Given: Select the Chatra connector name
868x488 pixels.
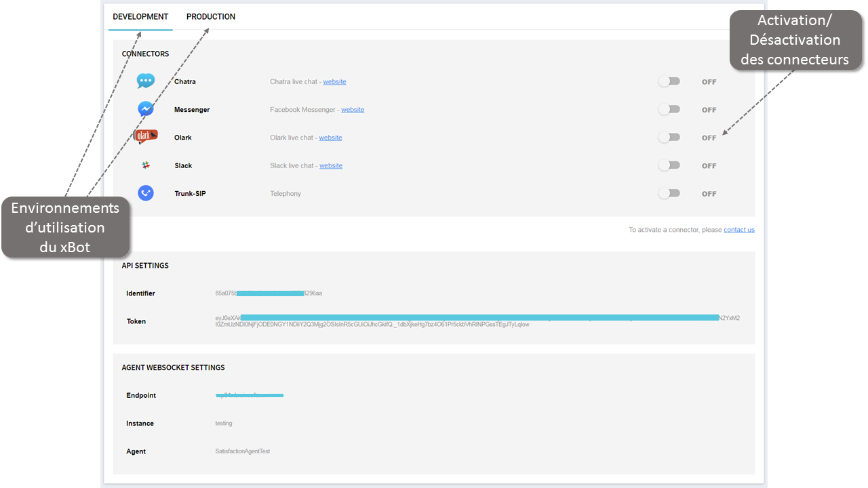Looking at the screenshot, I should click(x=185, y=82).
